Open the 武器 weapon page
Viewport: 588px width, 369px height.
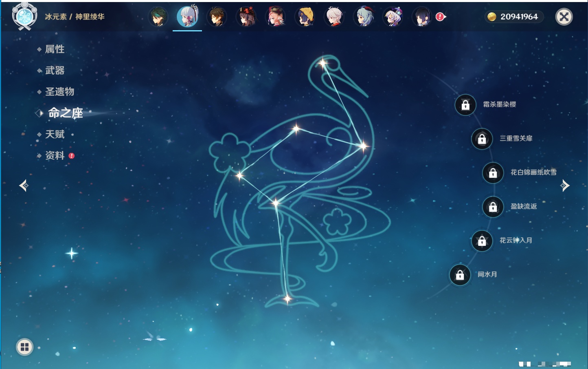point(55,71)
